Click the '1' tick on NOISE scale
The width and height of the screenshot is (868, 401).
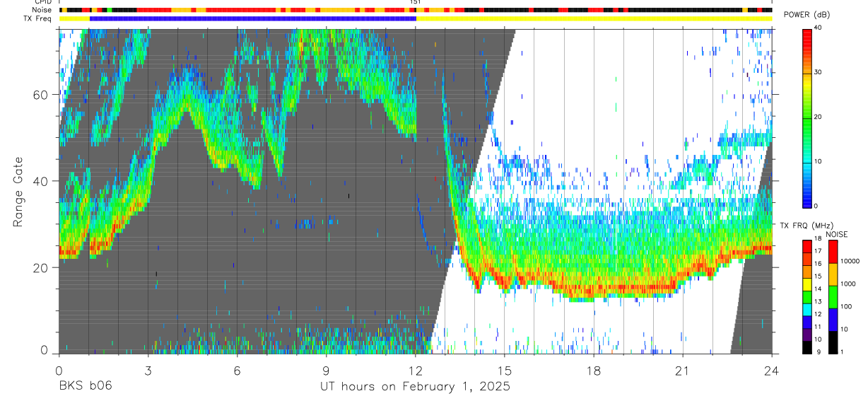pyautogui.click(x=842, y=351)
